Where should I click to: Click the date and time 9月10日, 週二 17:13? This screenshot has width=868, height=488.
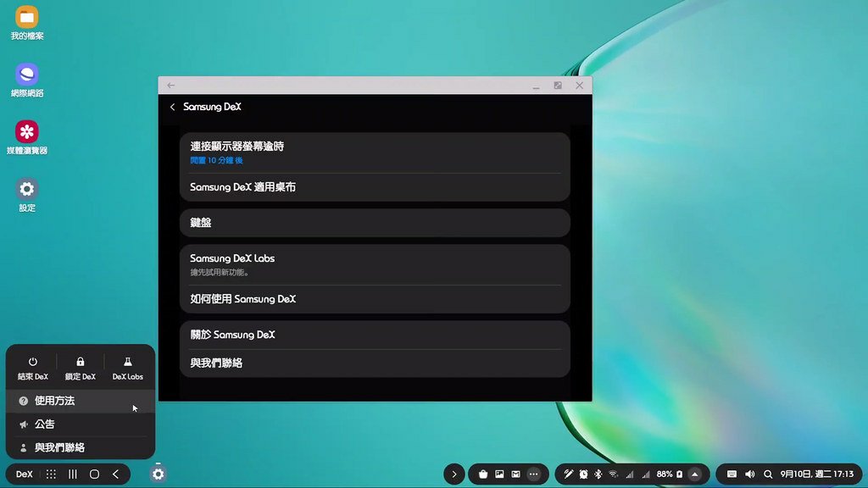(817, 474)
